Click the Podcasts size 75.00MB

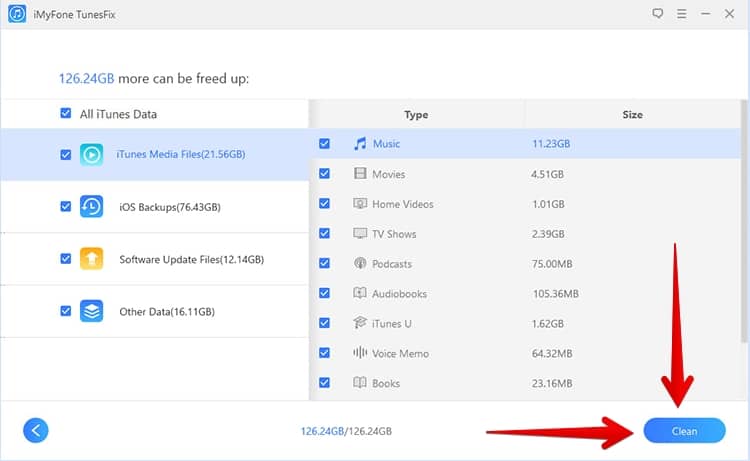[552, 264]
